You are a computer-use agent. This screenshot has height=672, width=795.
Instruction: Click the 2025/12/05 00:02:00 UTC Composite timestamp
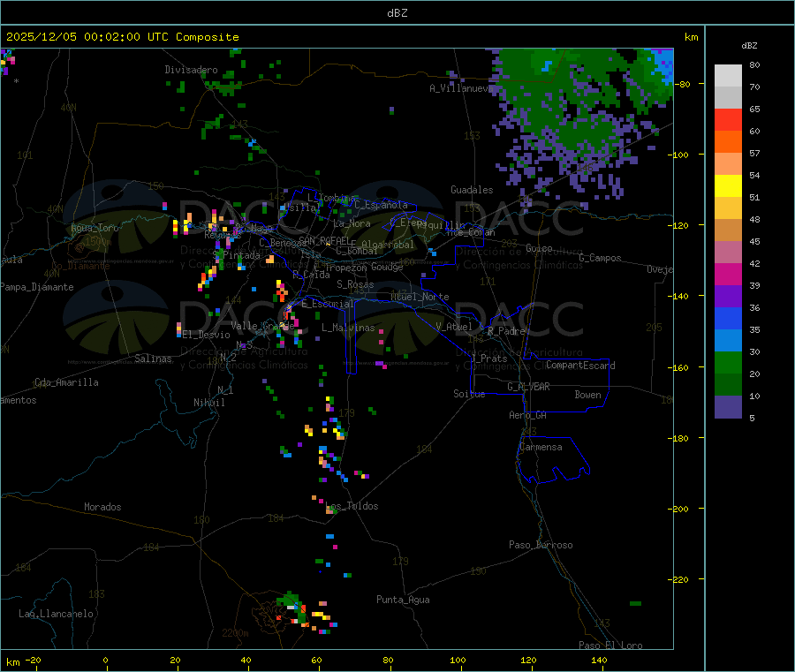point(122,37)
